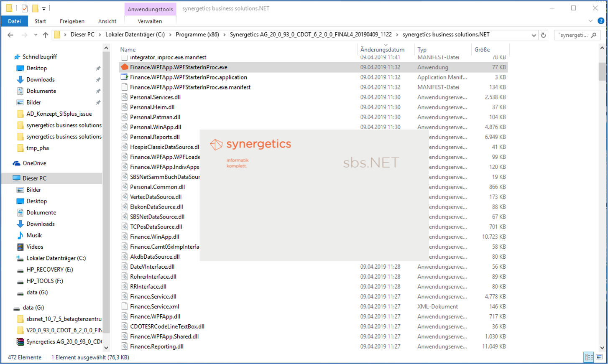608x364 pixels.
Task: Refresh the folder with the address bar reload icon
Action: pyautogui.click(x=543, y=35)
